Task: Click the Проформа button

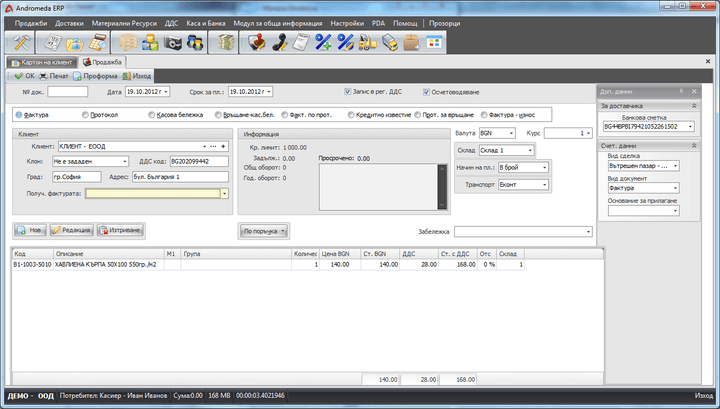Action: [95, 76]
